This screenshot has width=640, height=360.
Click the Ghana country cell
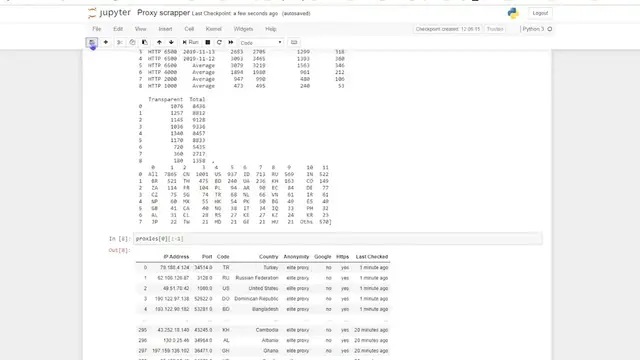271,351
